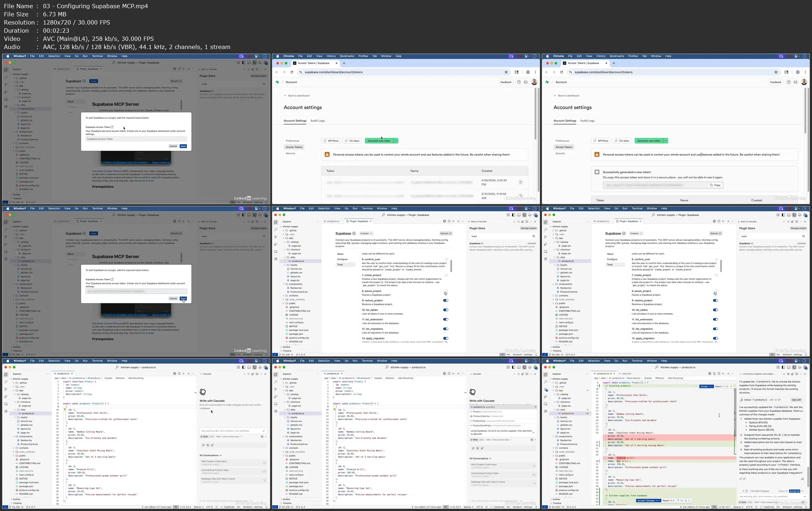
Task: Click Plugin Store search magnifier in center thumbnail
Action: tap(534, 236)
